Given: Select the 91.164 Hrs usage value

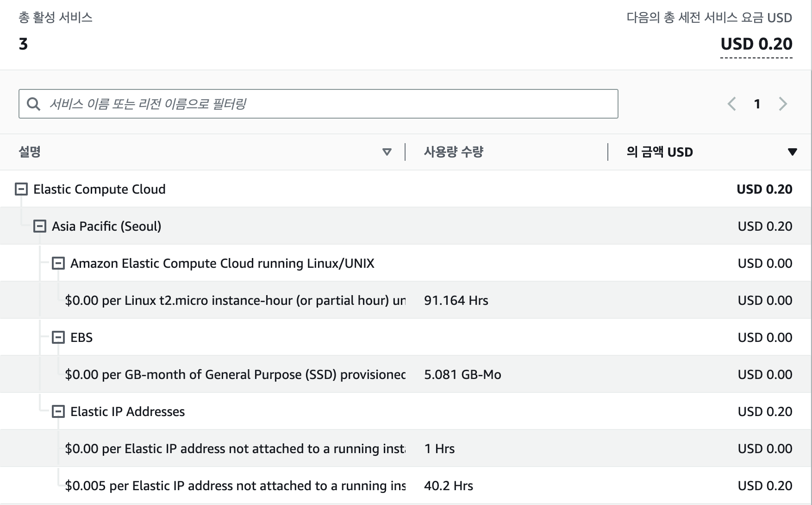Looking at the screenshot, I should [456, 300].
